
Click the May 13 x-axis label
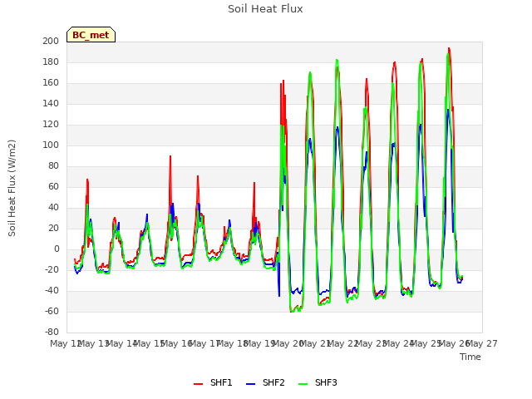pos(94,344)
